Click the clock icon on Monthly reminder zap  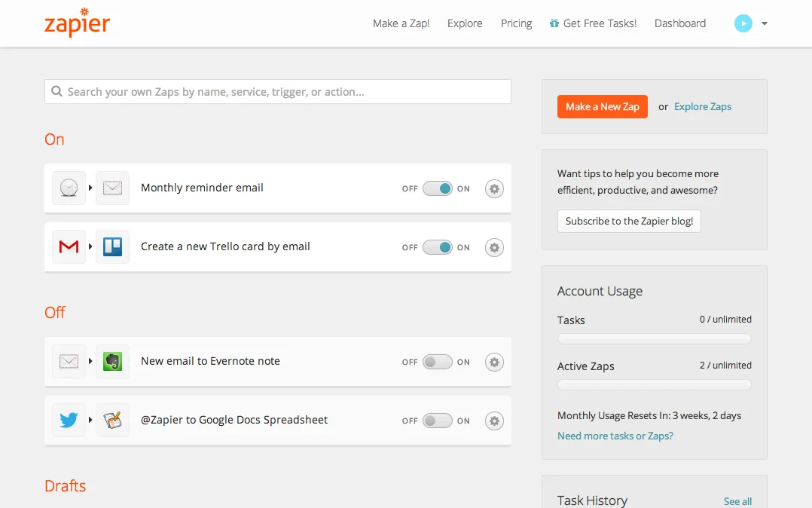click(69, 188)
